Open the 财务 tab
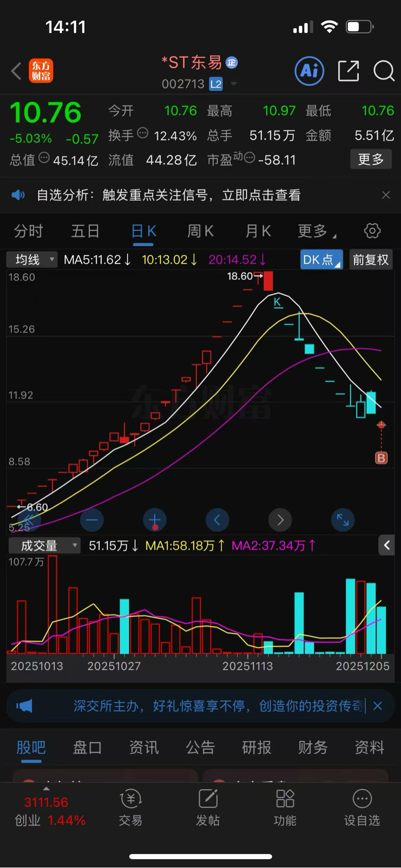 pyautogui.click(x=313, y=747)
